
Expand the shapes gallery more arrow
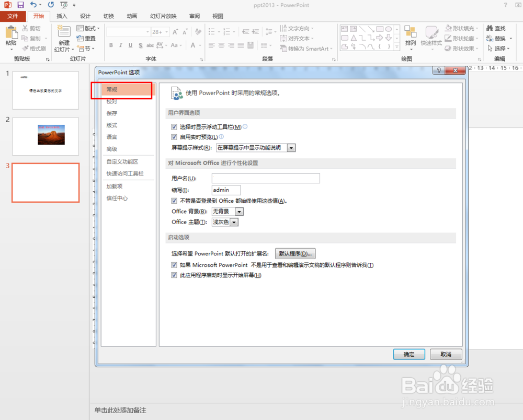pos(397,48)
